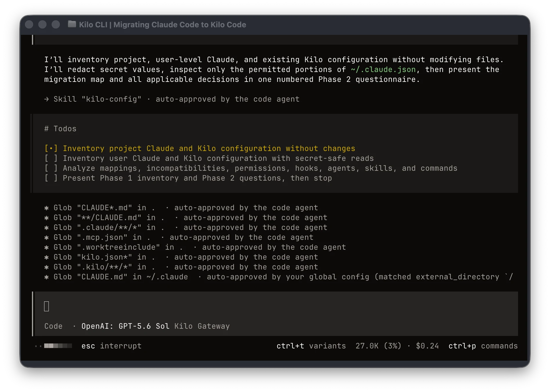
Task: Click the 'Kilo Gateway' provider label
Action: tap(202, 326)
